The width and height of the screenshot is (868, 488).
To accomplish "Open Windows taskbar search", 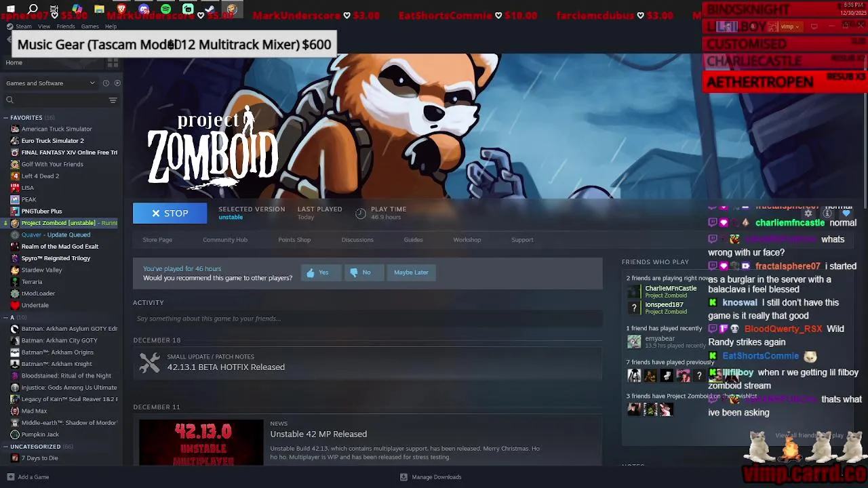I will pyautogui.click(x=33, y=9).
